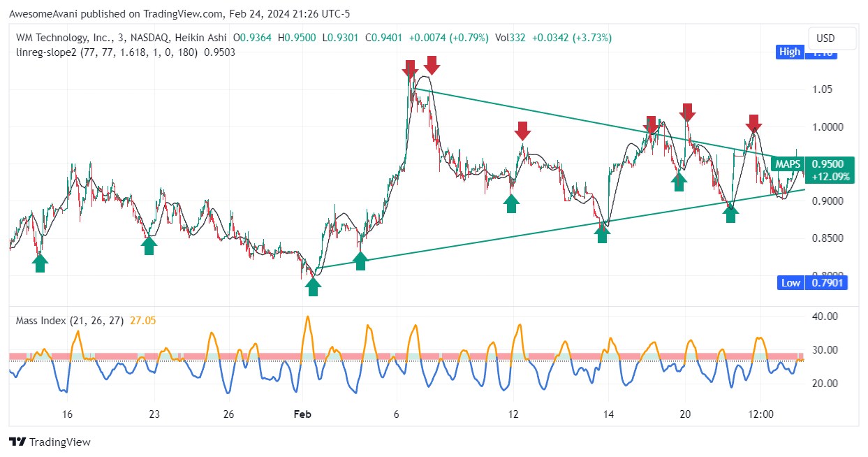
Task: Click the close value C0.9401
Action: coord(382,38)
